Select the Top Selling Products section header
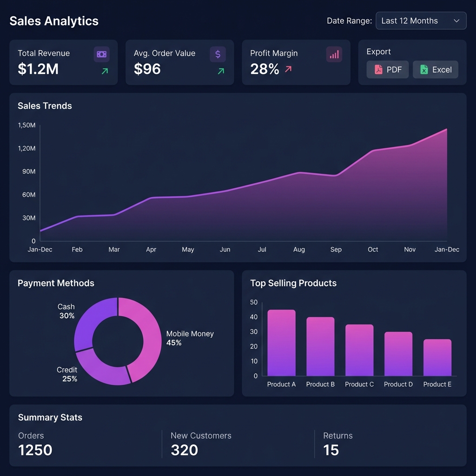Screen dimensions: 476x476 (293, 283)
